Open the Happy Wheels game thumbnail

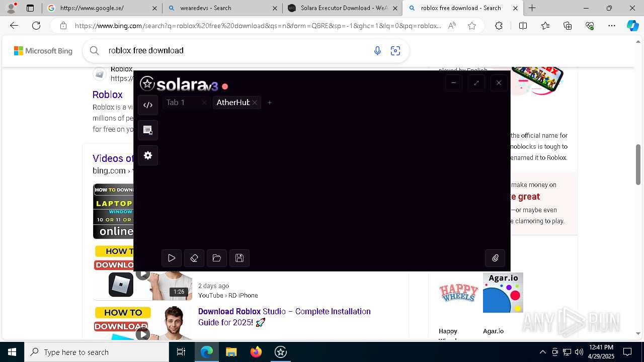pos(458,293)
